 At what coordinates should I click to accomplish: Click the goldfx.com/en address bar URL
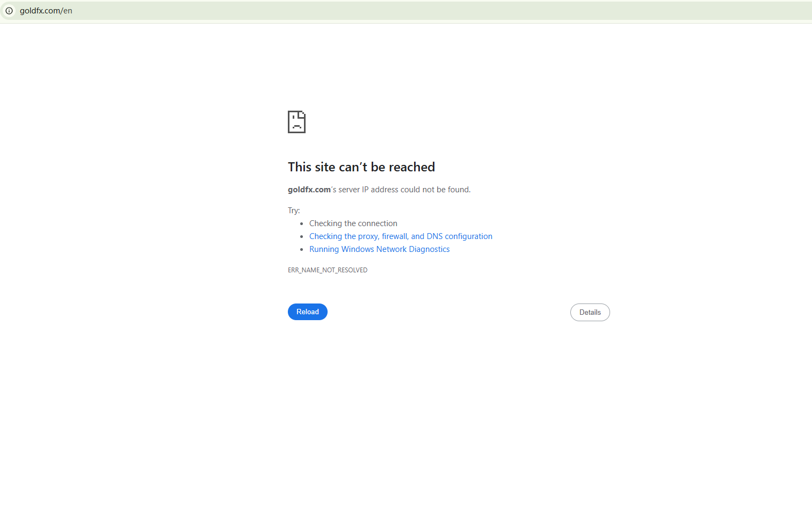click(46, 11)
